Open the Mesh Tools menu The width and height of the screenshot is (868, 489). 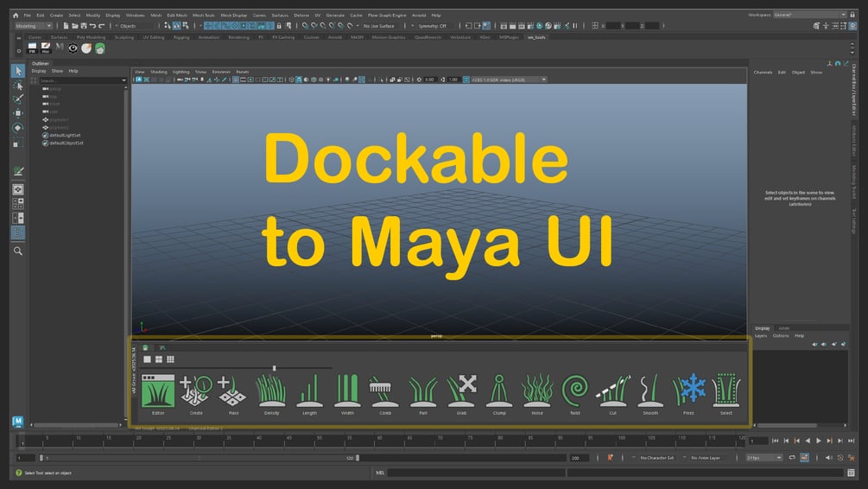click(203, 16)
